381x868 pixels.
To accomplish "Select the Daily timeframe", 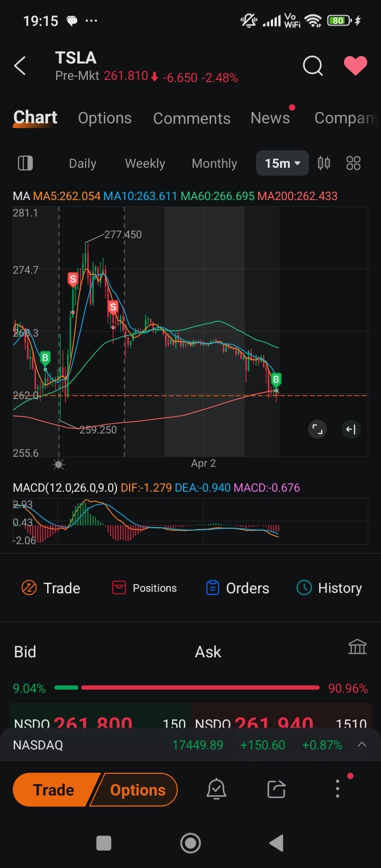I will [x=83, y=164].
